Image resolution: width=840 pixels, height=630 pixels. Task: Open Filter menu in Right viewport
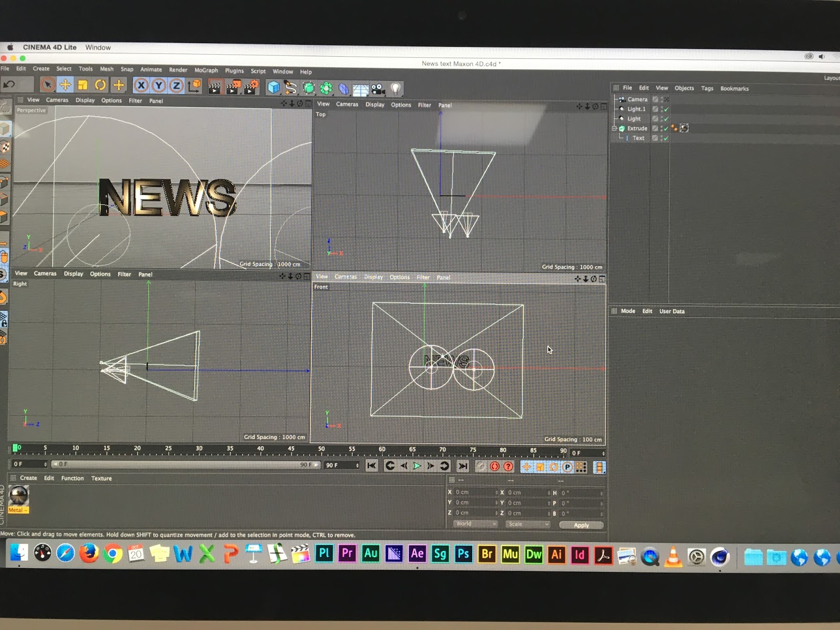pyautogui.click(x=124, y=274)
